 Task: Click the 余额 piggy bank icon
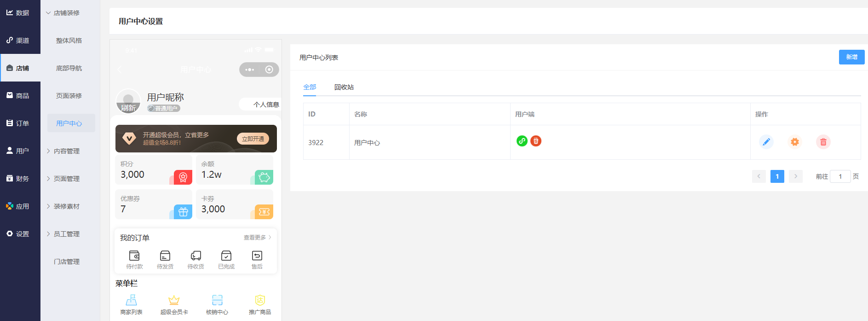pyautogui.click(x=264, y=177)
